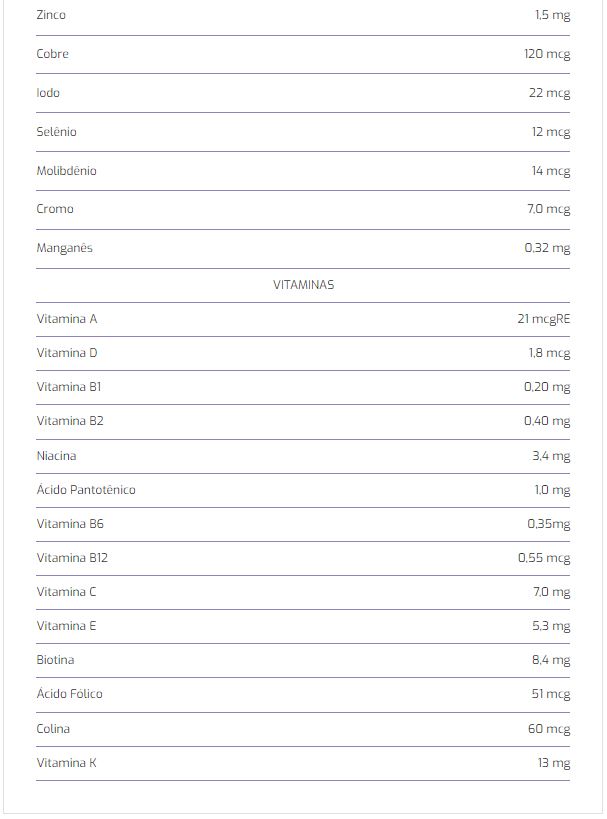Select the Niacina label

click(x=56, y=456)
